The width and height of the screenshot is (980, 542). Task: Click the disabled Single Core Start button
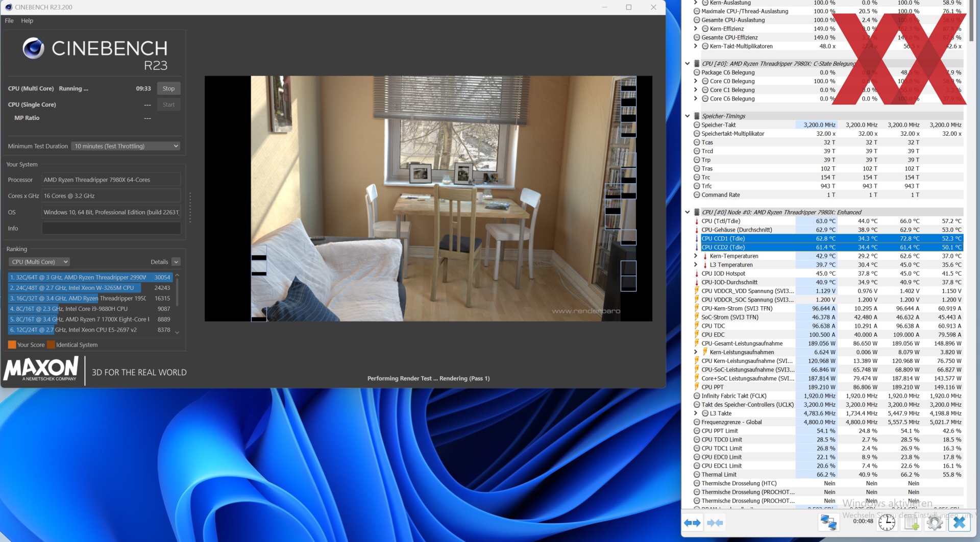(x=168, y=105)
